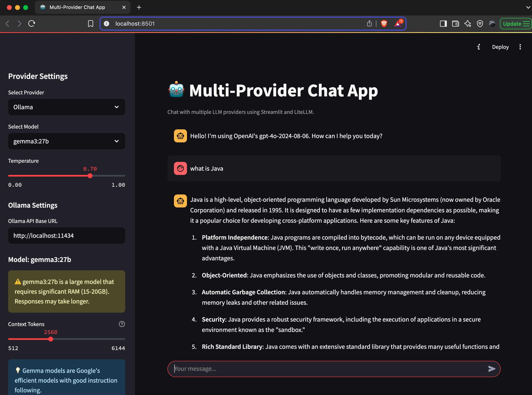The height and width of the screenshot is (395, 532).
Task: Click the 'Security' bold text
Action: click(214, 320)
